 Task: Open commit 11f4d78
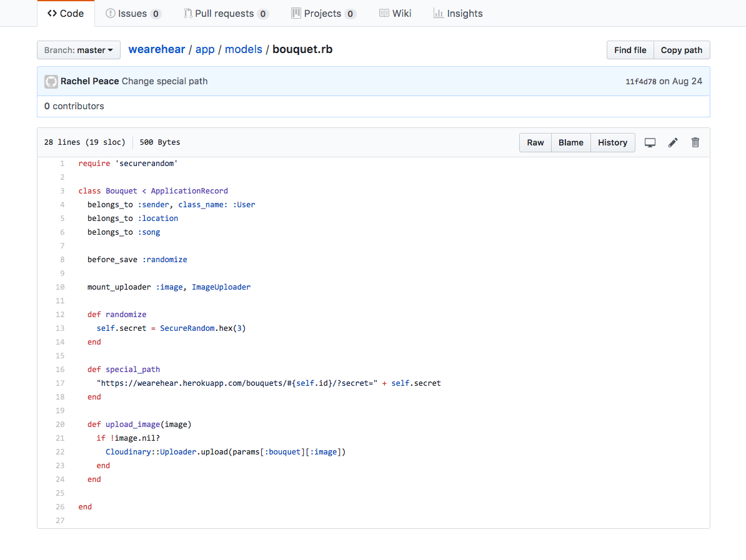(641, 82)
